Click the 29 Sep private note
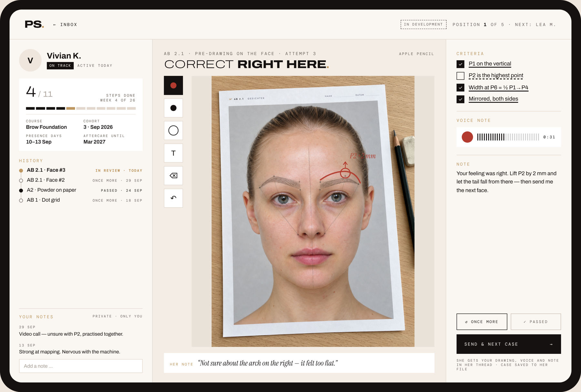Image resolution: width=581 pixels, height=392 pixels. (71, 334)
